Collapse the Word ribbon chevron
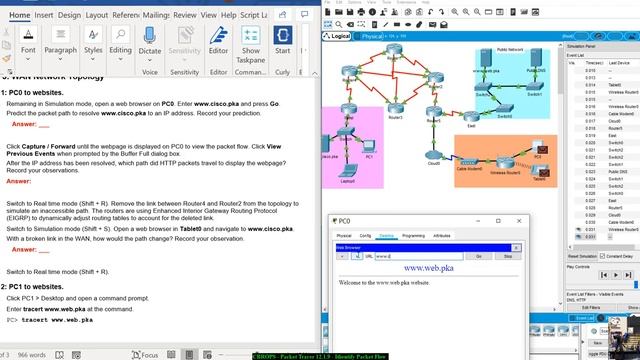The image size is (640, 360). click(315, 74)
